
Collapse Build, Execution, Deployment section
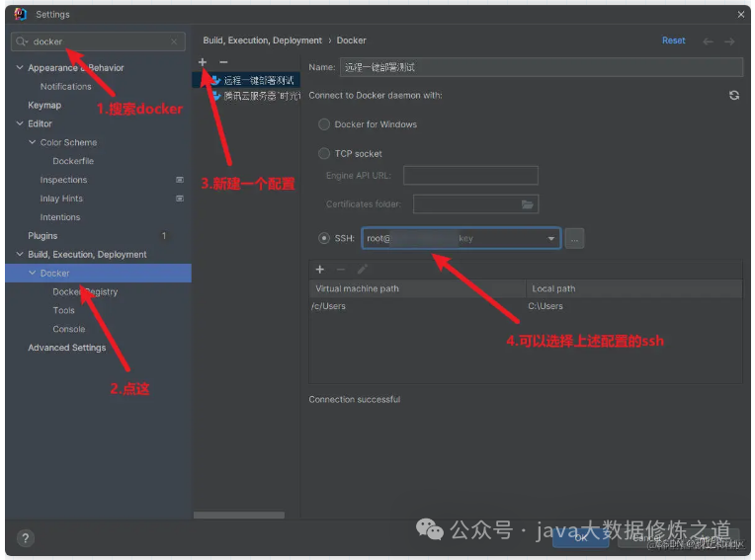coord(20,254)
